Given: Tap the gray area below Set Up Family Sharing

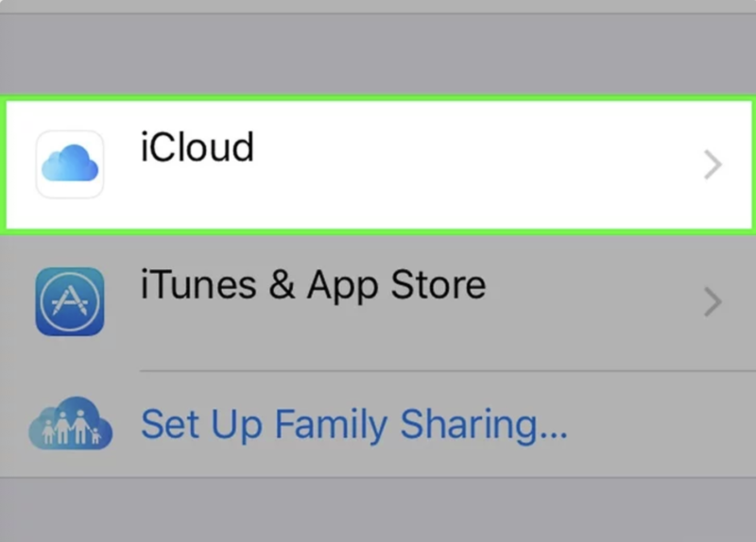Looking at the screenshot, I should (378, 510).
